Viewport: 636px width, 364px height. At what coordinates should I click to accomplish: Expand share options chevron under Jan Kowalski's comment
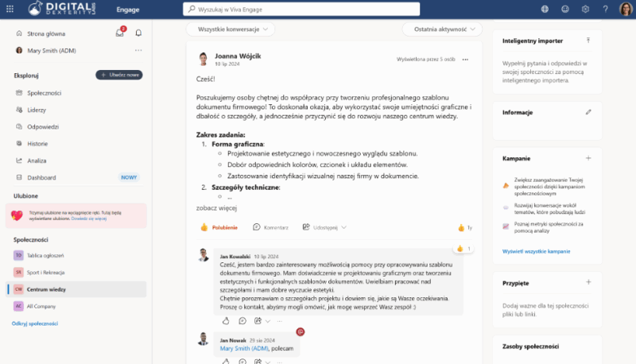[x=268, y=321]
